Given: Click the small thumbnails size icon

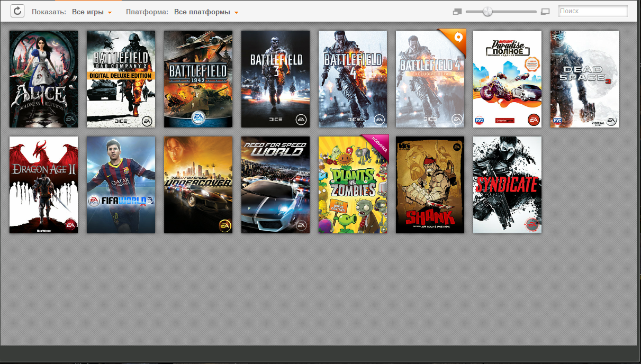Looking at the screenshot, I should click(457, 11).
